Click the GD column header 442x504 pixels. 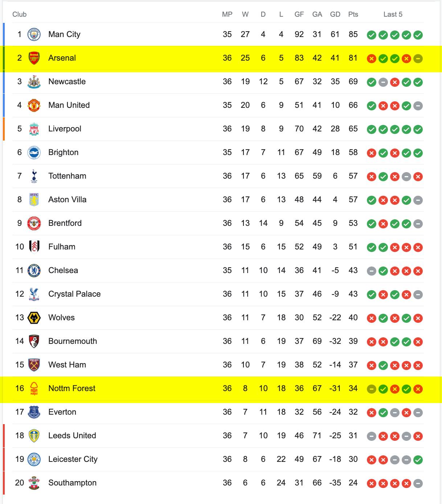tap(335, 15)
